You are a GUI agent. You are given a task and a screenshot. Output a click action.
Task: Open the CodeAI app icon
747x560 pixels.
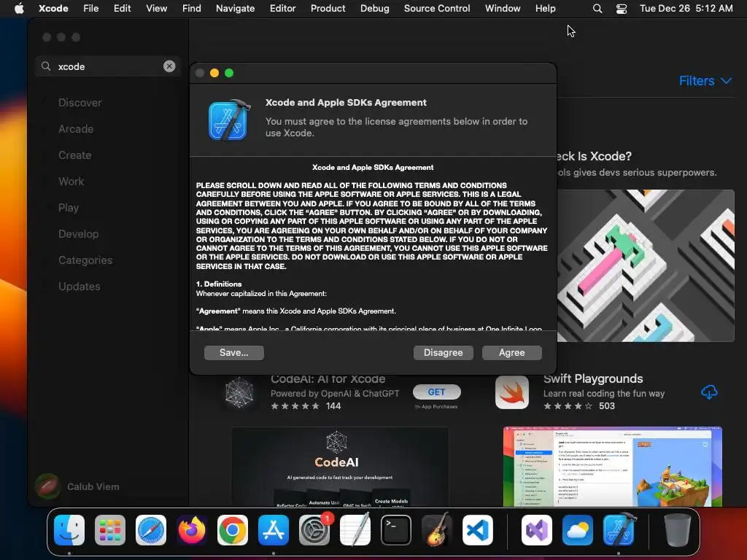pyautogui.click(x=239, y=392)
